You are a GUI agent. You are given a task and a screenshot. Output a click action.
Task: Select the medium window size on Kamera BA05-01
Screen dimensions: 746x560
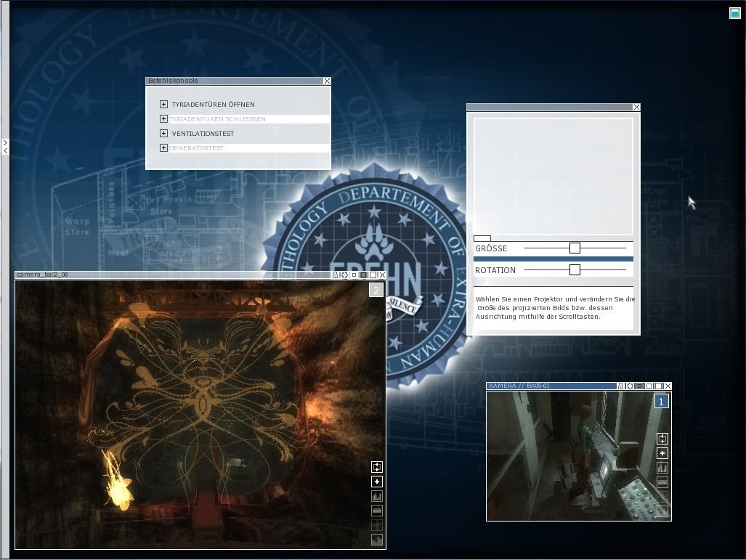[x=649, y=386]
